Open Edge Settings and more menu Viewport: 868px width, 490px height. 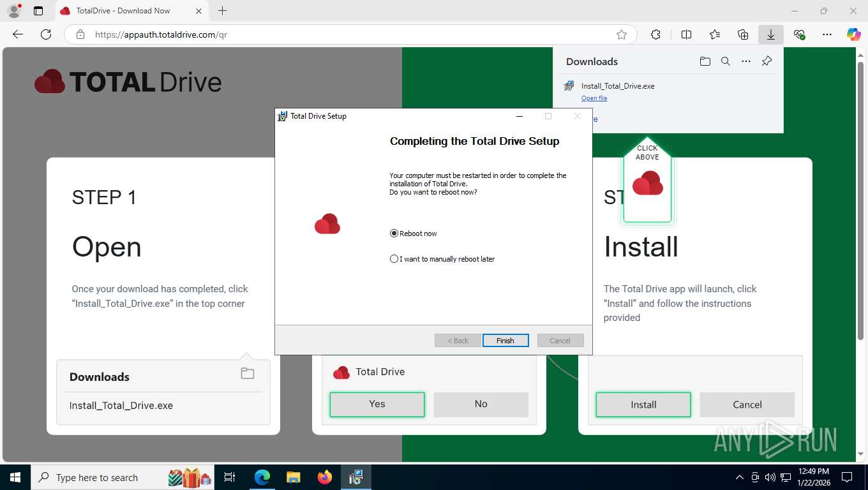(827, 34)
